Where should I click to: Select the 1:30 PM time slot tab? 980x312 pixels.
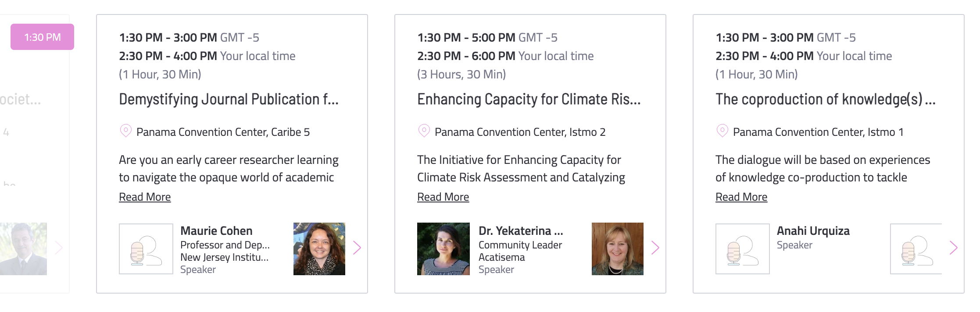tap(42, 37)
